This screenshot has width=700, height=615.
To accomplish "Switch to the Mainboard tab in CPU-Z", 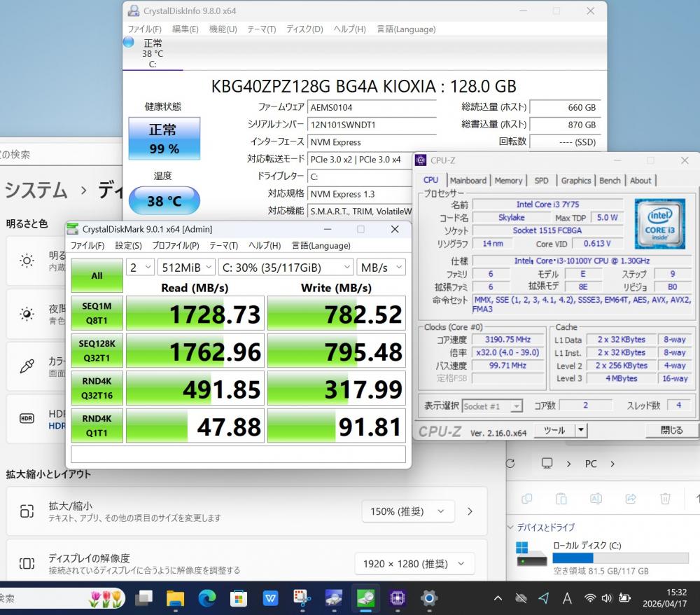I will point(468,180).
